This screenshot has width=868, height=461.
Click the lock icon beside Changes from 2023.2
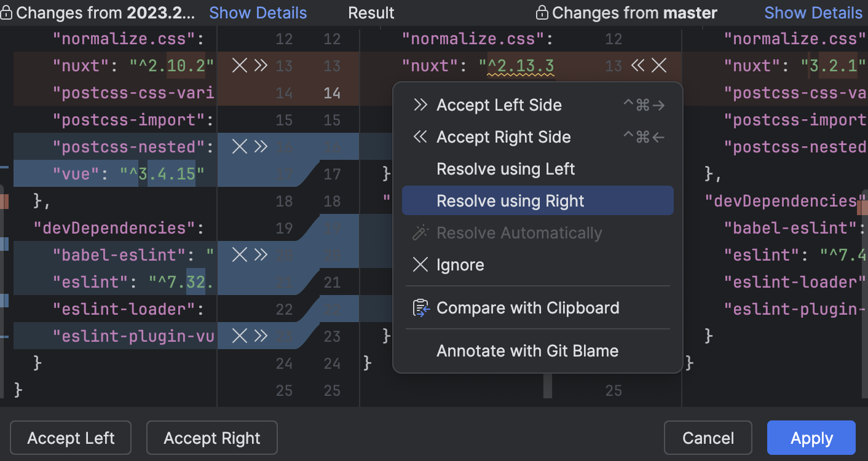(6, 12)
